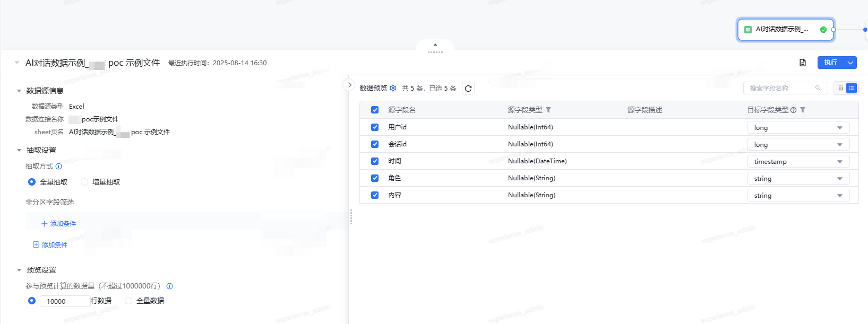
Task: Open target type dropdown for 时间
Action: coord(798,161)
